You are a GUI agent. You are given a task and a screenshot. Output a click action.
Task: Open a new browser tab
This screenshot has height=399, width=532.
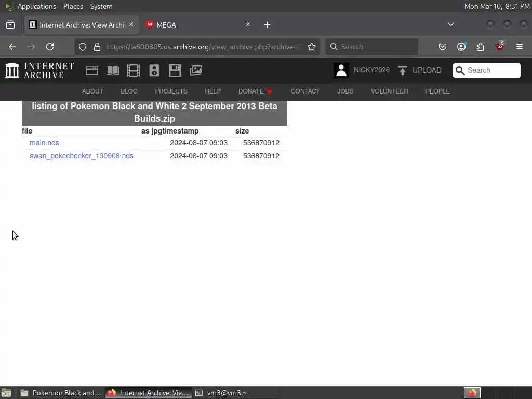[x=268, y=25]
